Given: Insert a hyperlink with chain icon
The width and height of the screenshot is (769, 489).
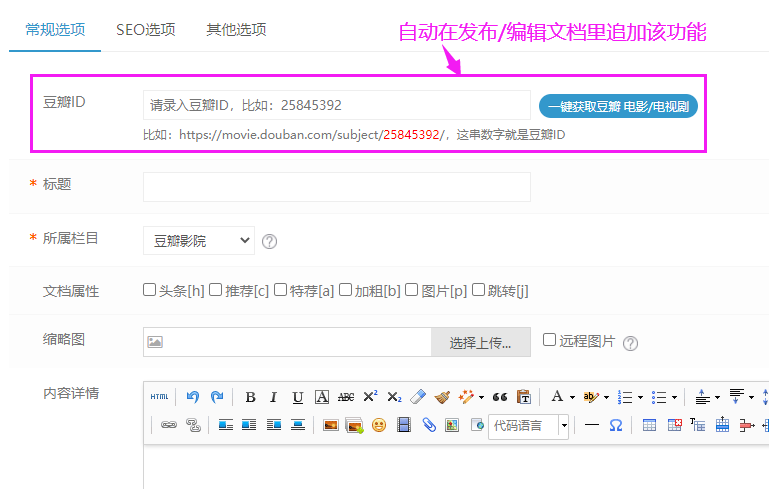Looking at the screenshot, I should [169, 425].
